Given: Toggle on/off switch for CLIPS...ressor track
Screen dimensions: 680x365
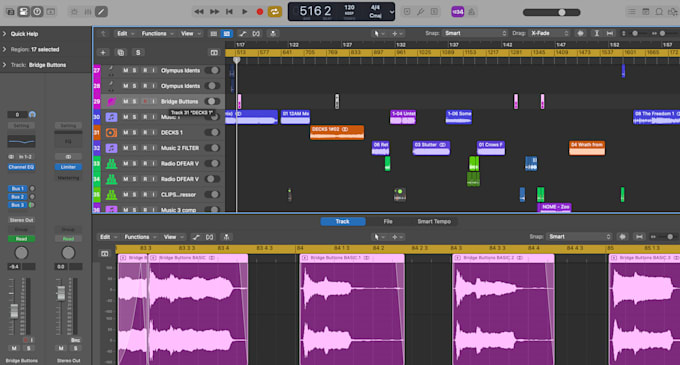Looking at the screenshot, I should [x=212, y=195].
